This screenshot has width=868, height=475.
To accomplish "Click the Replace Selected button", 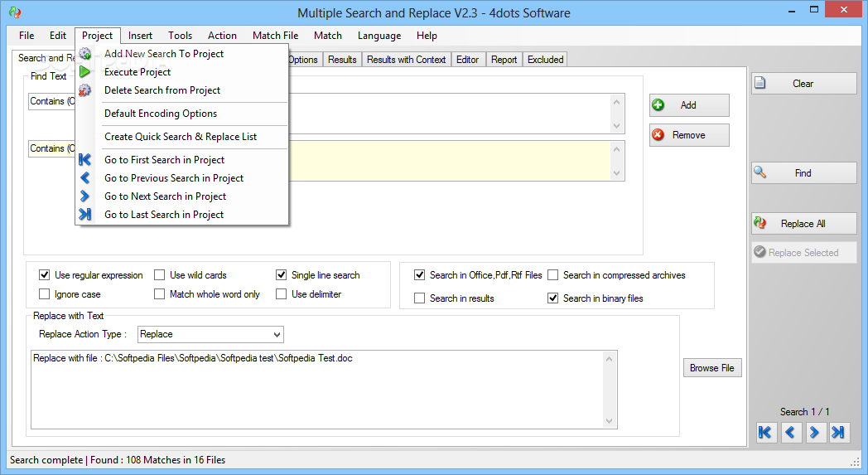I will tap(803, 252).
